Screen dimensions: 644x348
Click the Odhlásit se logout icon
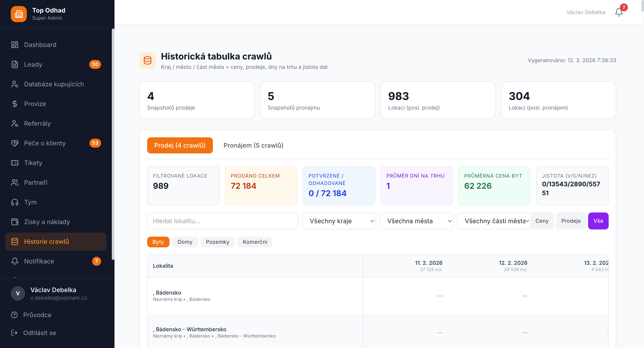point(14,333)
